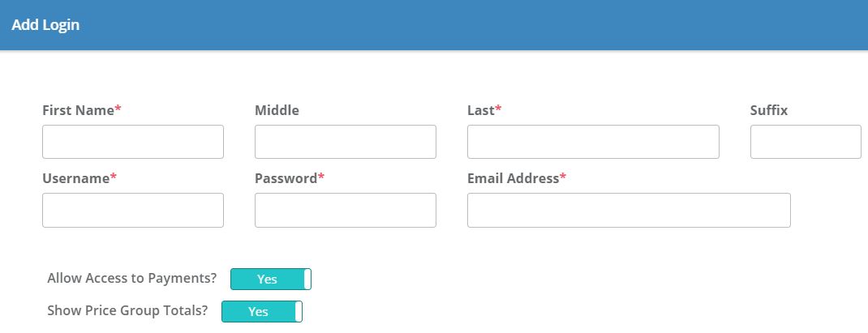Click the Suffix field label
868x333 pixels.
(769, 110)
